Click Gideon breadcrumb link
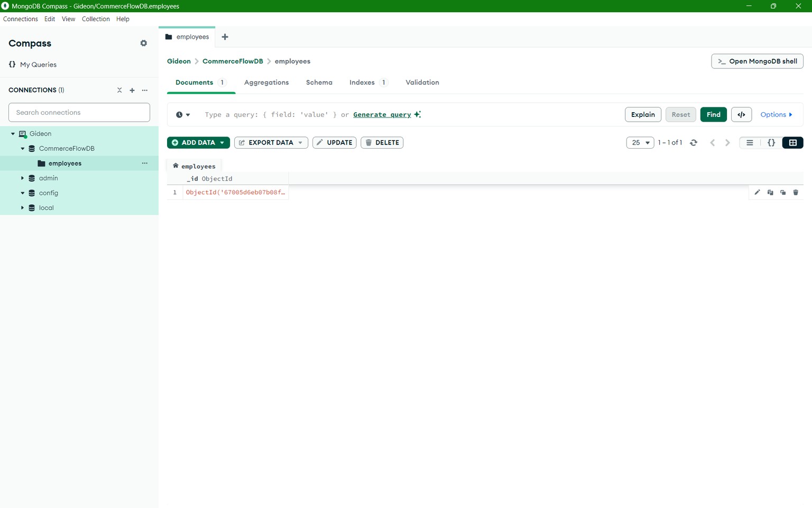Viewport: 812px width, 508px height. (179, 61)
